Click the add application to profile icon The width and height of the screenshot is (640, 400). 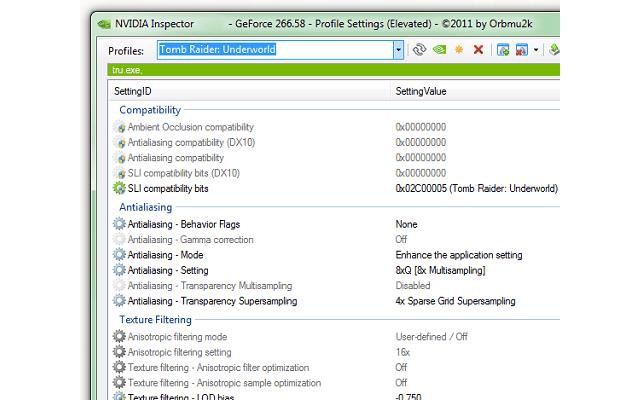point(503,50)
